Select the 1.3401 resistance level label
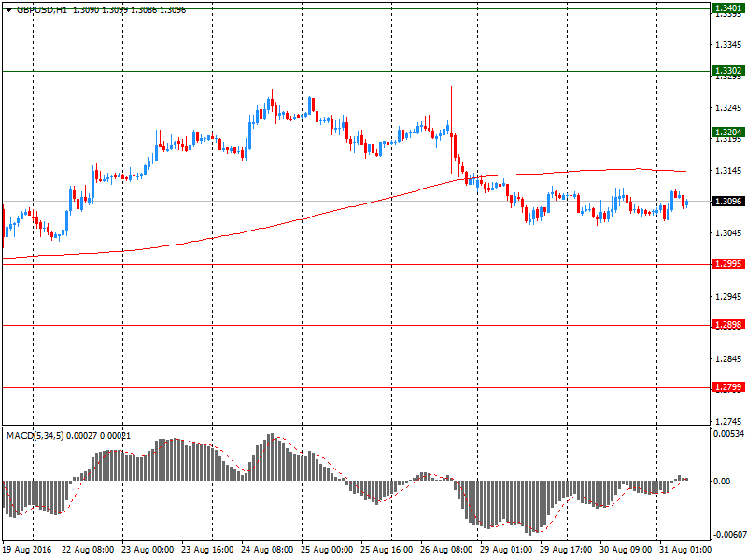The image size is (747, 560). click(728, 7)
